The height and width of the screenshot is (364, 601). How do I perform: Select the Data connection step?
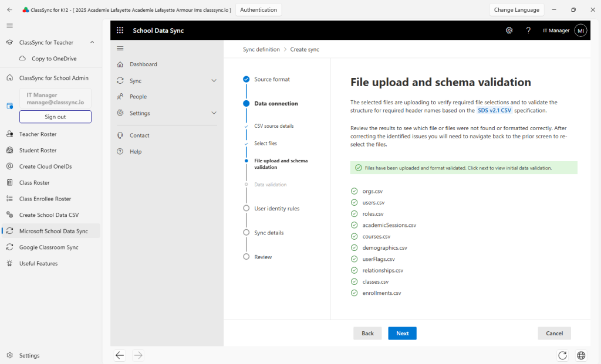pos(276,103)
